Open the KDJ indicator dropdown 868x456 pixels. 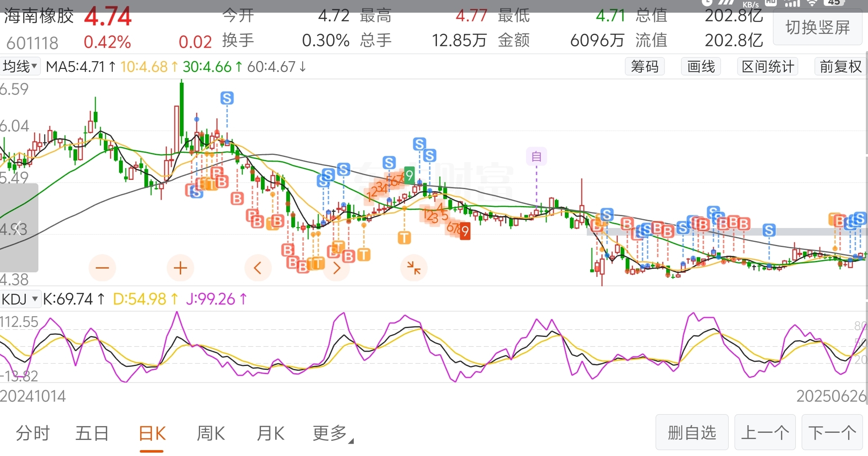click(20, 299)
